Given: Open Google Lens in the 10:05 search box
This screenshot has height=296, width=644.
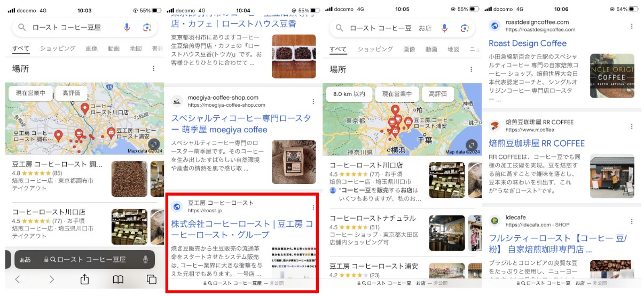Looking at the screenshot, I should coord(465,28).
